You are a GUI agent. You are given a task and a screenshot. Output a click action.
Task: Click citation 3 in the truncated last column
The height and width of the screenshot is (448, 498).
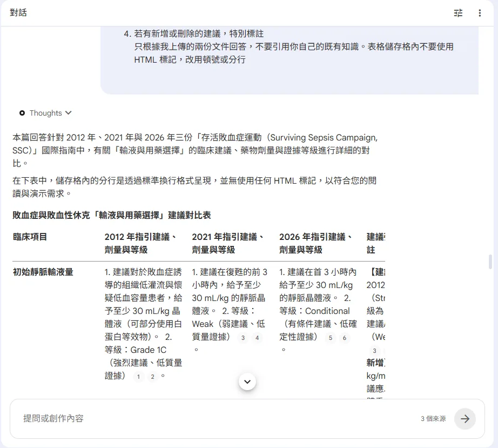(374, 351)
